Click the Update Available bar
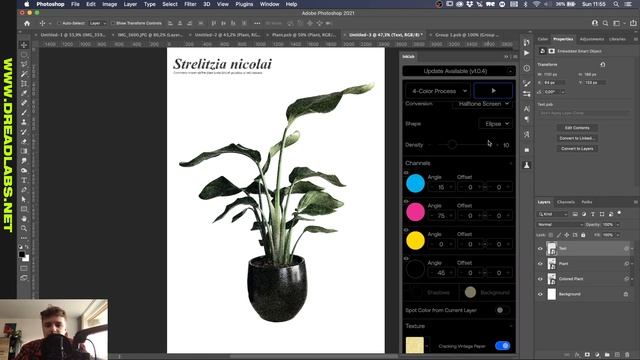 click(x=459, y=71)
